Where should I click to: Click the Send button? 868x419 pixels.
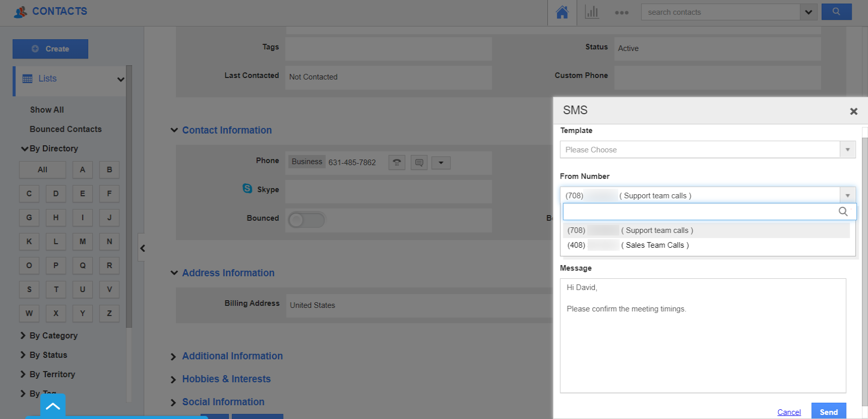(828, 412)
